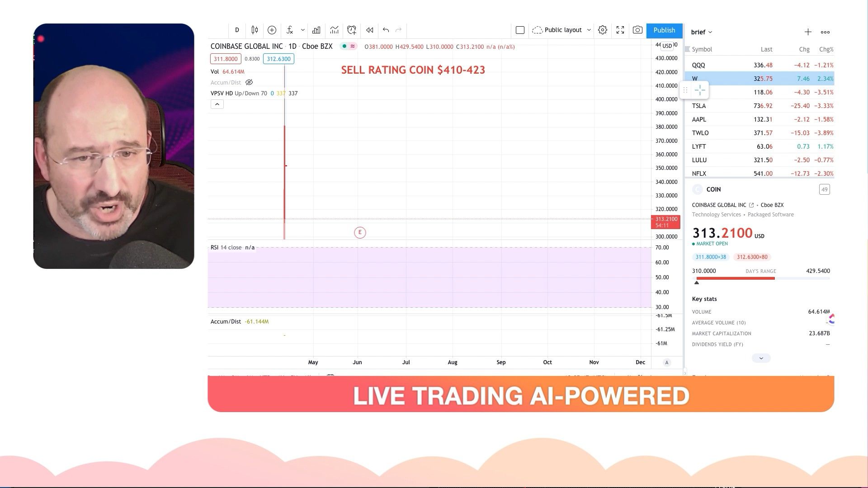Click the Settings gear icon on chart

(x=603, y=30)
